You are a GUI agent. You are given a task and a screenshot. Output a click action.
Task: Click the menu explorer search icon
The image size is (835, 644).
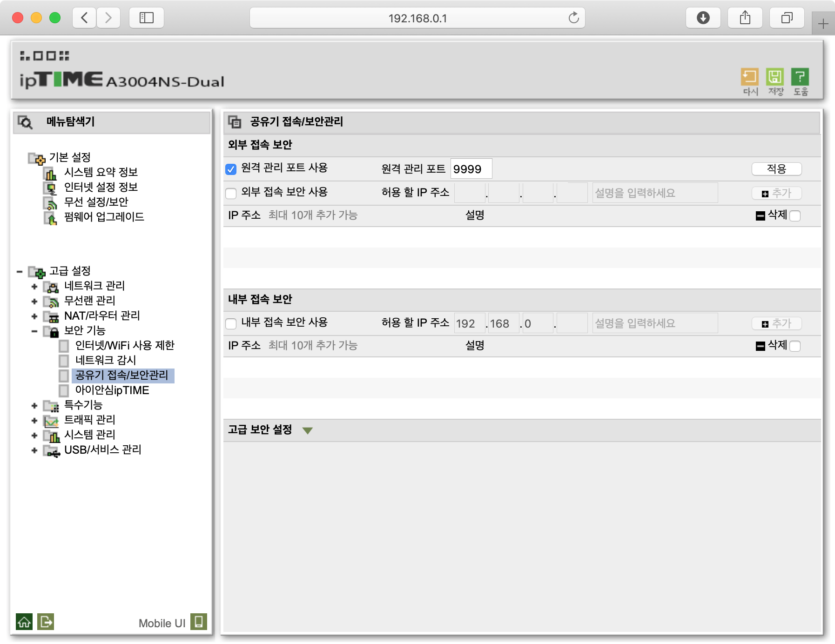pyautogui.click(x=25, y=122)
